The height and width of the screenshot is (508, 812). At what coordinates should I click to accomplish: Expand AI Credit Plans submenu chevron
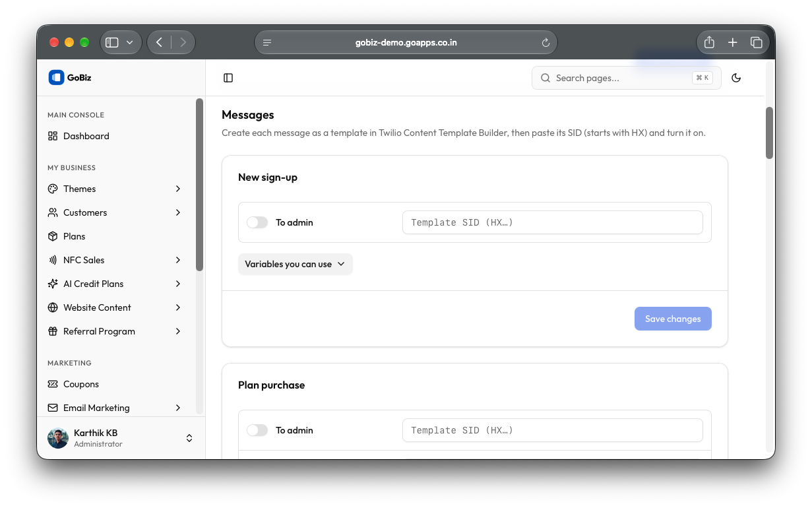tap(178, 284)
